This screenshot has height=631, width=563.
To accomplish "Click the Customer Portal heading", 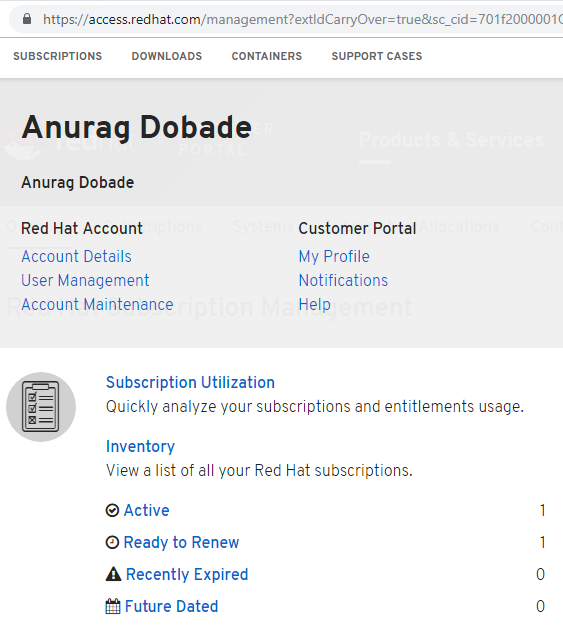I will 357,228.
